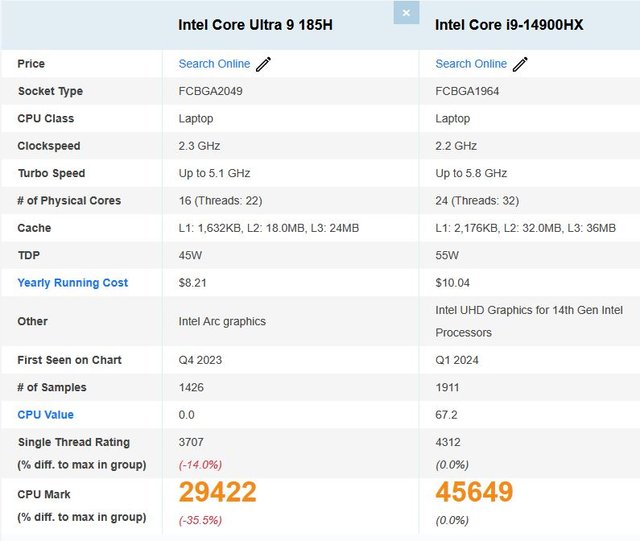Click the Q4 2023 first seen value
This screenshot has width=640, height=541.
click(200, 360)
